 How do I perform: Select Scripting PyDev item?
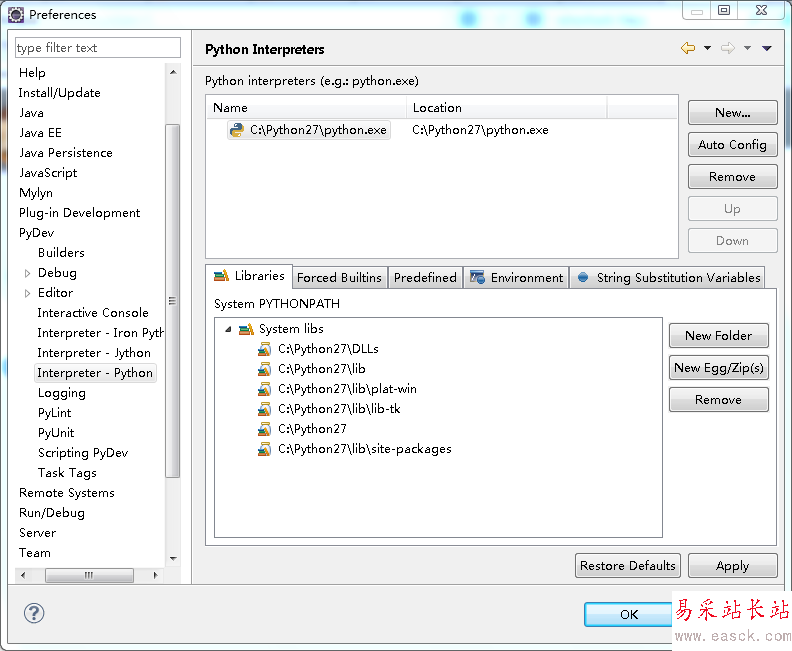click(x=83, y=453)
